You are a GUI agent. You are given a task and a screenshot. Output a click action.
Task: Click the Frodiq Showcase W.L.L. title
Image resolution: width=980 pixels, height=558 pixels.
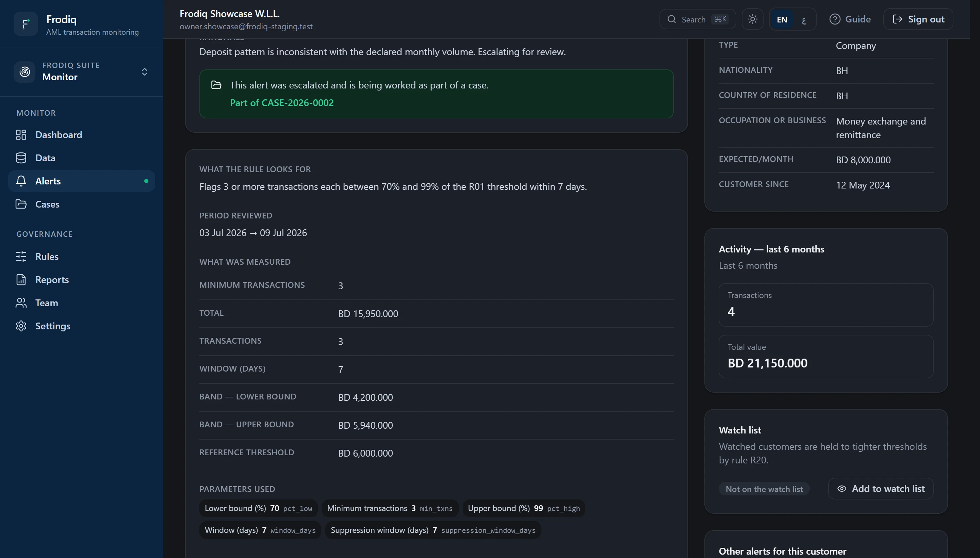[230, 14]
